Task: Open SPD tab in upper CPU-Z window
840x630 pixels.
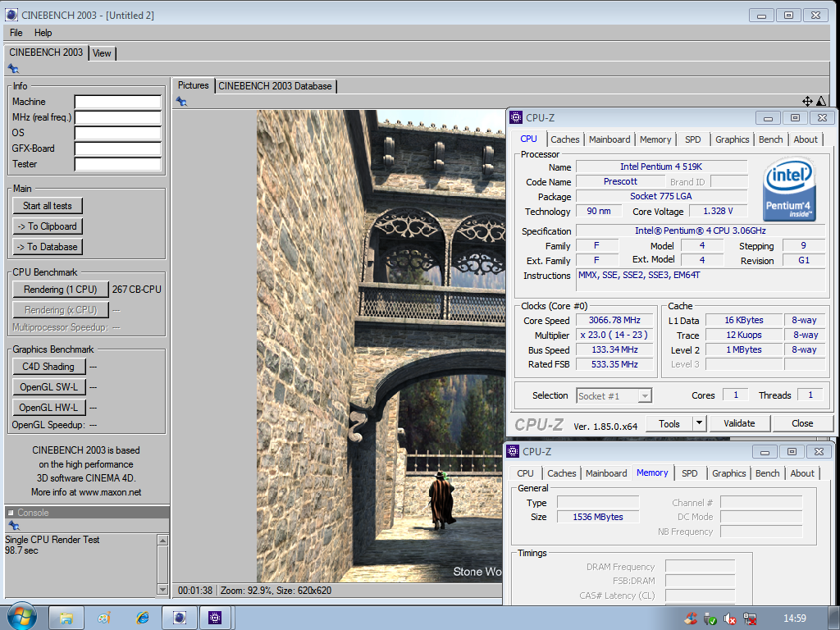Action: click(x=692, y=139)
